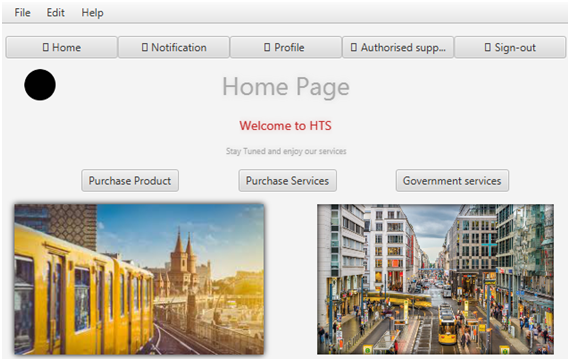Screen dimensions: 570x361
Task: Click the icon glyph beside Notification
Action: click(x=145, y=47)
